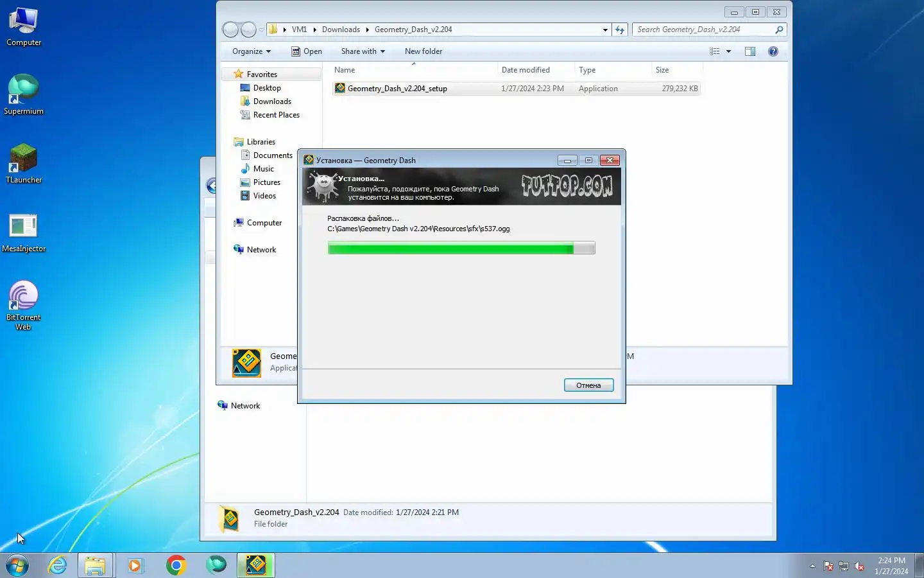The image size is (924, 578).
Task: Click the taskbar clock showing 2:24 PM
Action: (891, 566)
